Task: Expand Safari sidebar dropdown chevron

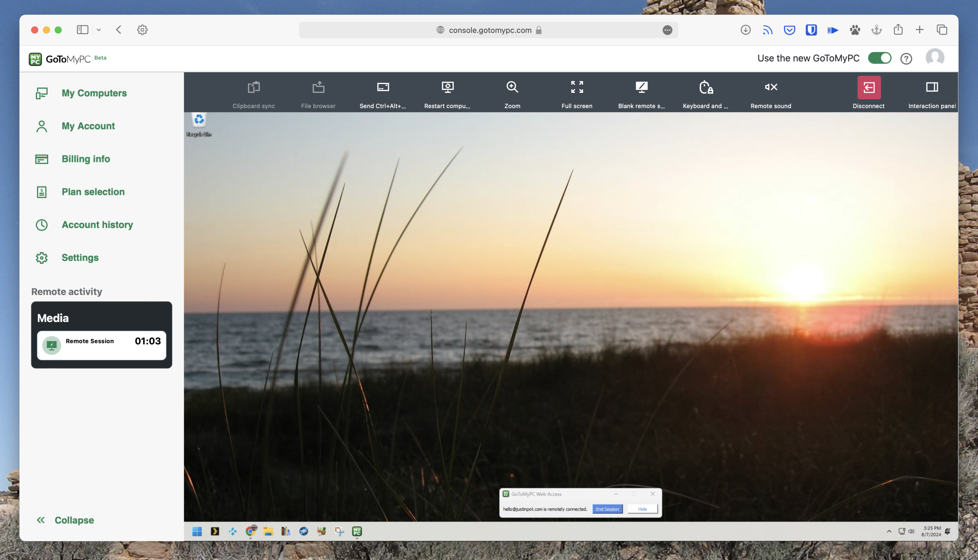Action: tap(99, 30)
